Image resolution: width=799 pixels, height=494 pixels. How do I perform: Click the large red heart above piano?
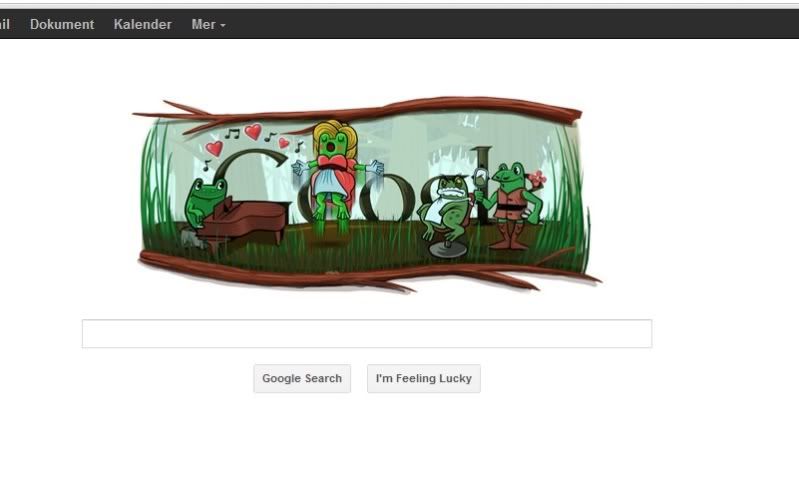pyautogui.click(x=253, y=132)
